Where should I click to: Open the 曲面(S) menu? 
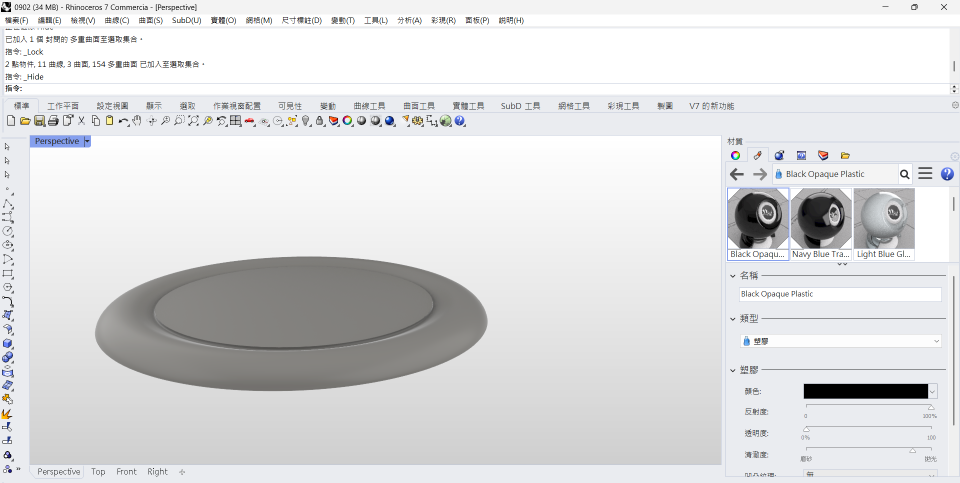click(x=151, y=20)
